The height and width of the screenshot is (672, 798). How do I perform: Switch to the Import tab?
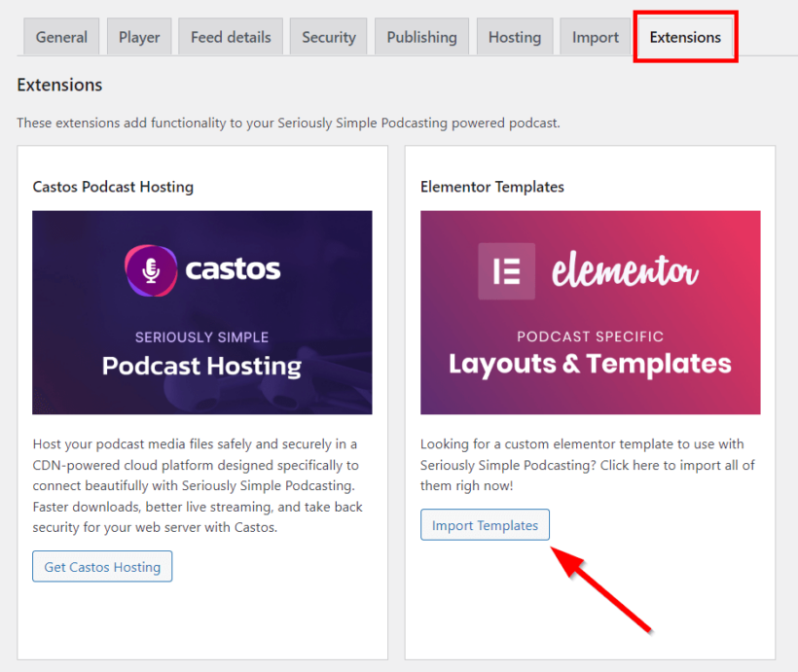coord(595,36)
